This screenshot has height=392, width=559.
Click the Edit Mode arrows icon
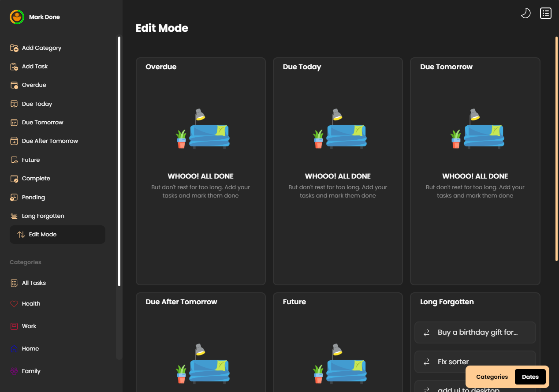point(21,235)
